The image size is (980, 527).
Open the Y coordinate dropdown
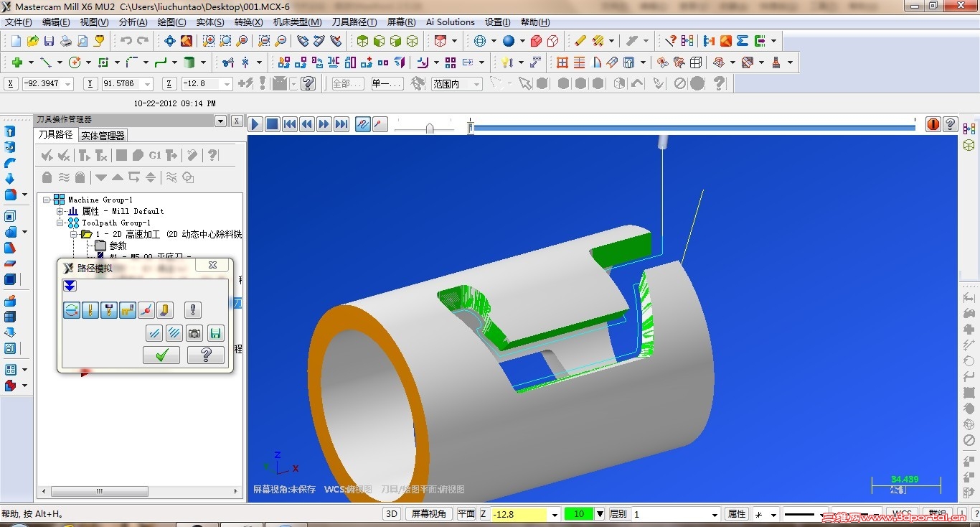(147, 84)
